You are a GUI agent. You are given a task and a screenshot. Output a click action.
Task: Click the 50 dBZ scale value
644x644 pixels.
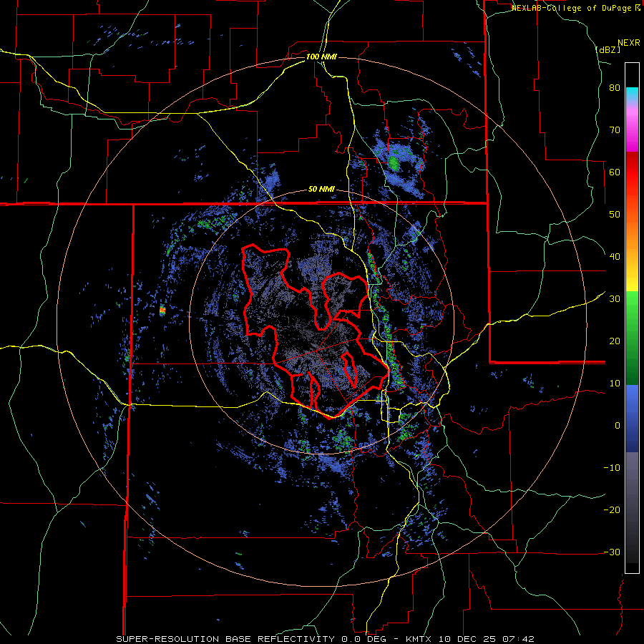(x=615, y=215)
